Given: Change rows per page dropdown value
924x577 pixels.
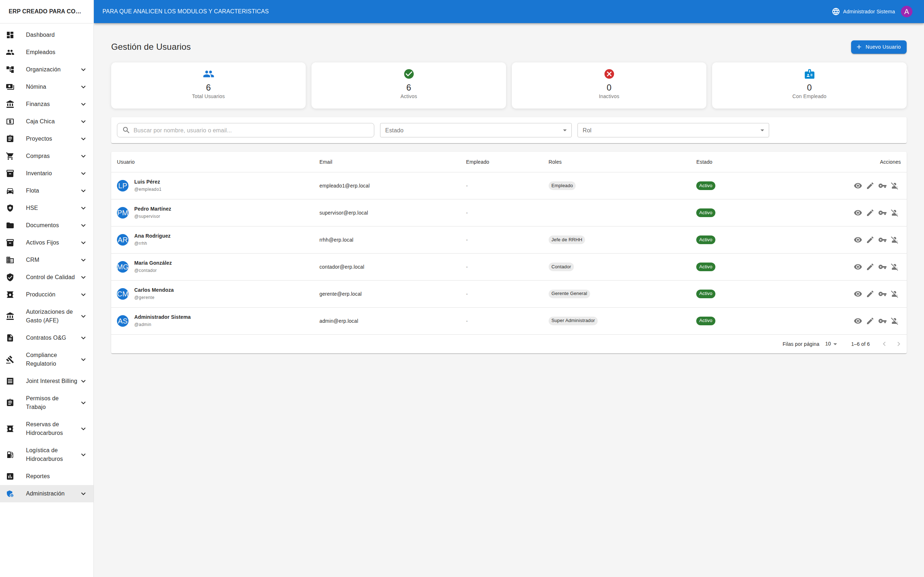Looking at the screenshot, I should (x=831, y=344).
